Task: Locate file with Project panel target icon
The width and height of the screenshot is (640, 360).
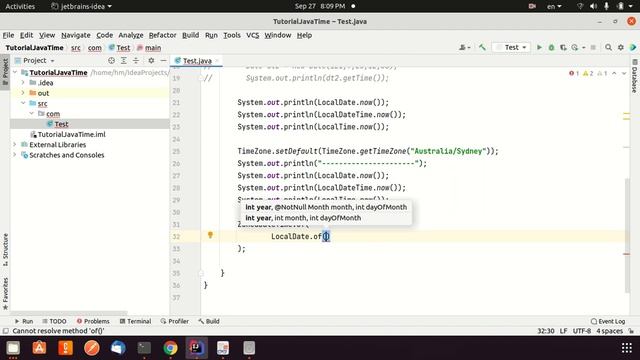Action: pos(111,60)
